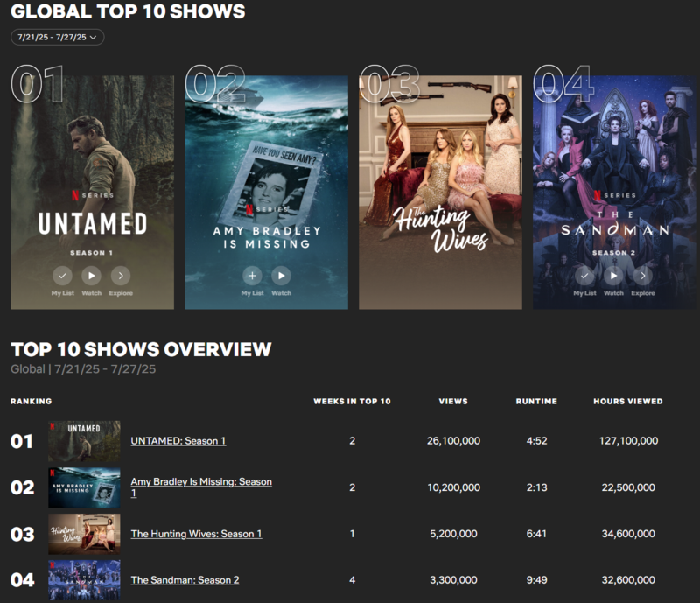
Task: Open The Hunting Wives poster card
Action: 441,192
